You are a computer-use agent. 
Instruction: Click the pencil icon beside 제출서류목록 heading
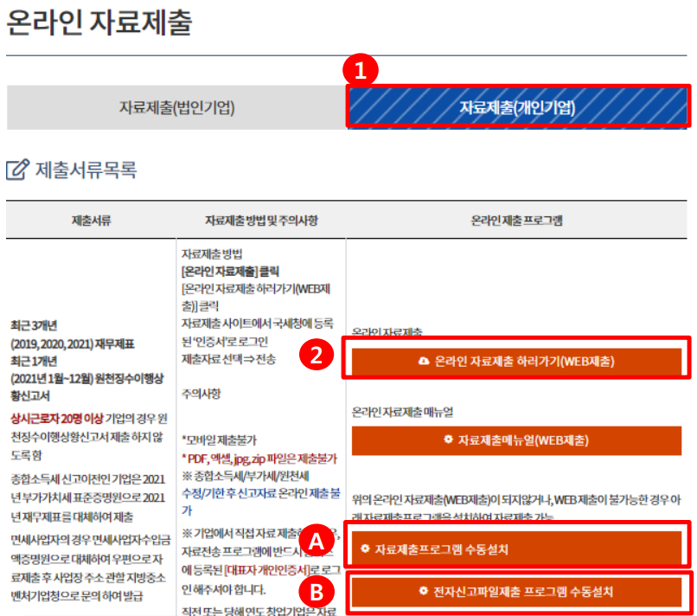click(x=15, y=170)
